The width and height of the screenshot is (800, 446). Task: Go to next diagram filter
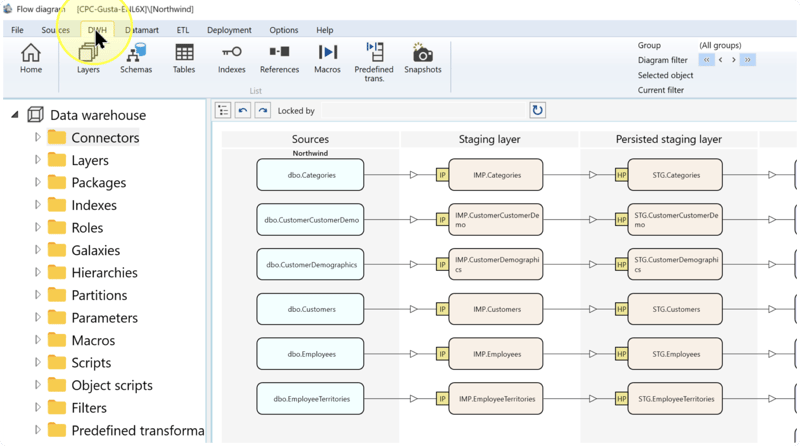pyautogui.click(x=734, y=60)
